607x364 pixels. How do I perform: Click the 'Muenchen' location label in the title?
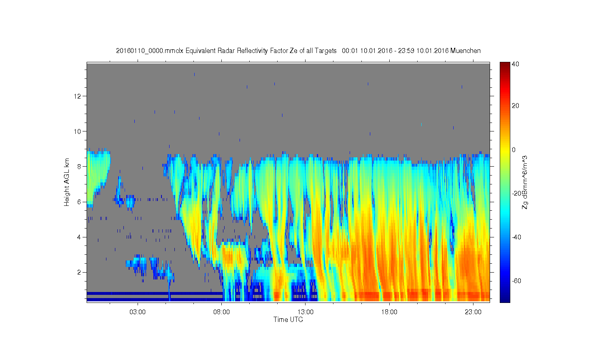pyautogui.click(x=465, y=51)
